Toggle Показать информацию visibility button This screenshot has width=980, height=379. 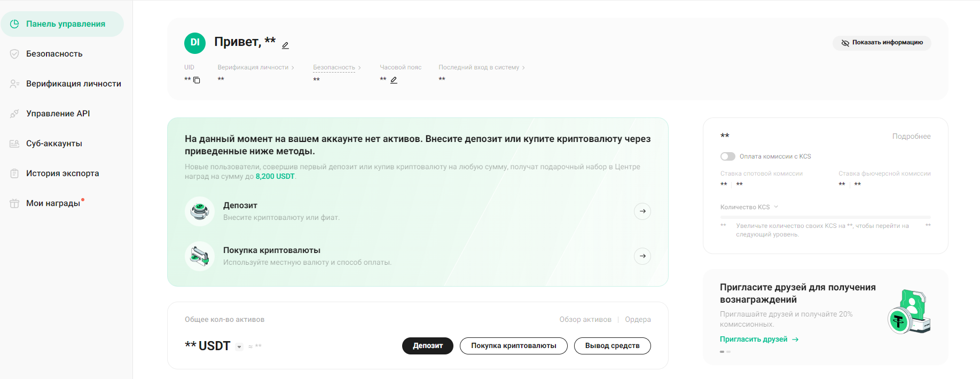pyautogui.click(x=882, y=43)
